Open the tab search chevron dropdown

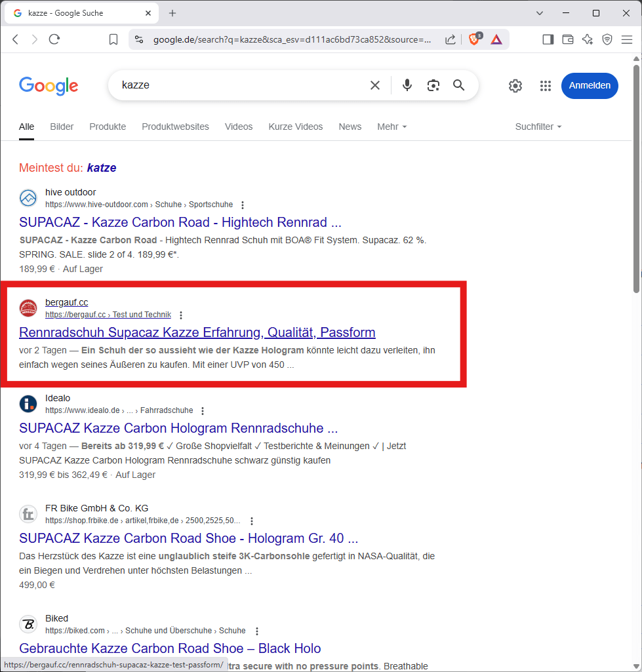(x=540, y=13)
